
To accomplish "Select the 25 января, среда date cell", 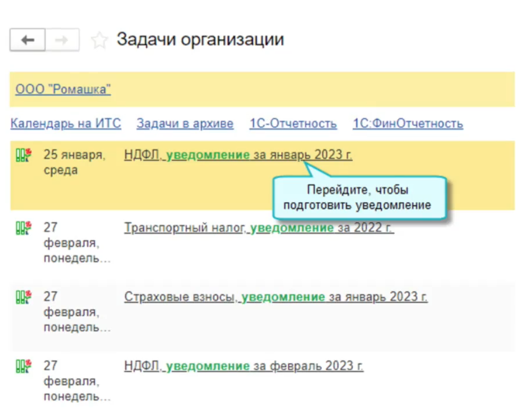I will coord(74,162).
